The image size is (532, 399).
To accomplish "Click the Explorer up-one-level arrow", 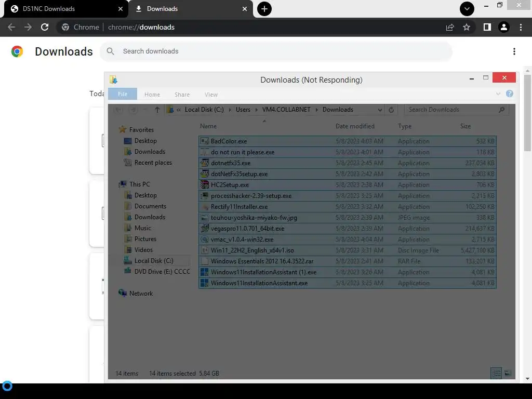I will 157,110.
